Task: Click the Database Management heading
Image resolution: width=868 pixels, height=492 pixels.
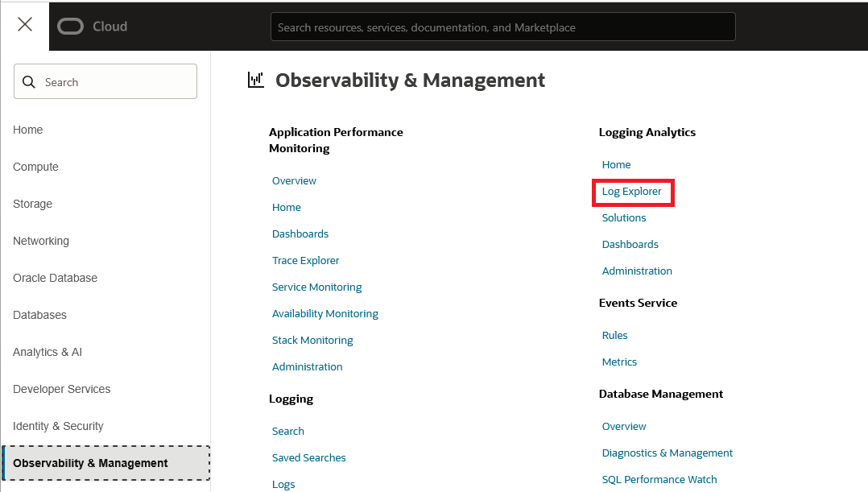Action: 661,394
